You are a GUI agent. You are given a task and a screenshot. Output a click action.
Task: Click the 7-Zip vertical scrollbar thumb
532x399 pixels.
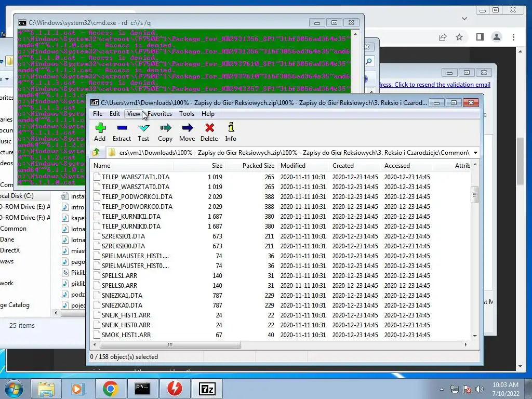475,194
